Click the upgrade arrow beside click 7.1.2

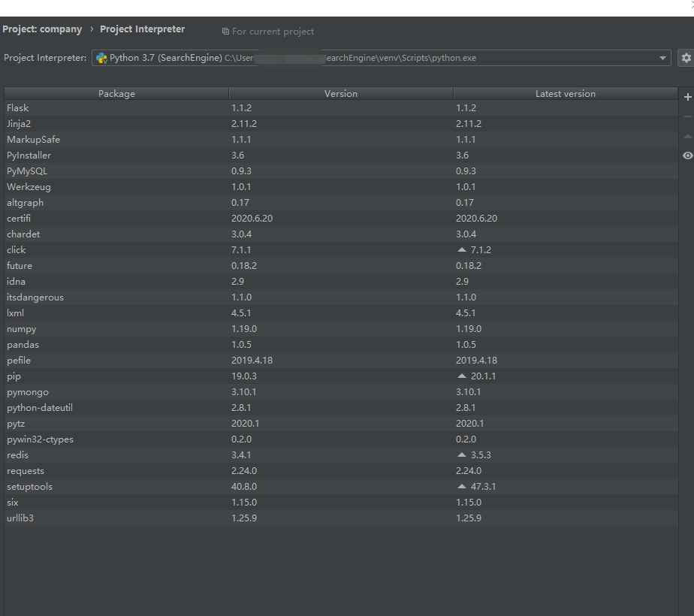pyautogui.click(x=462, y=250)
